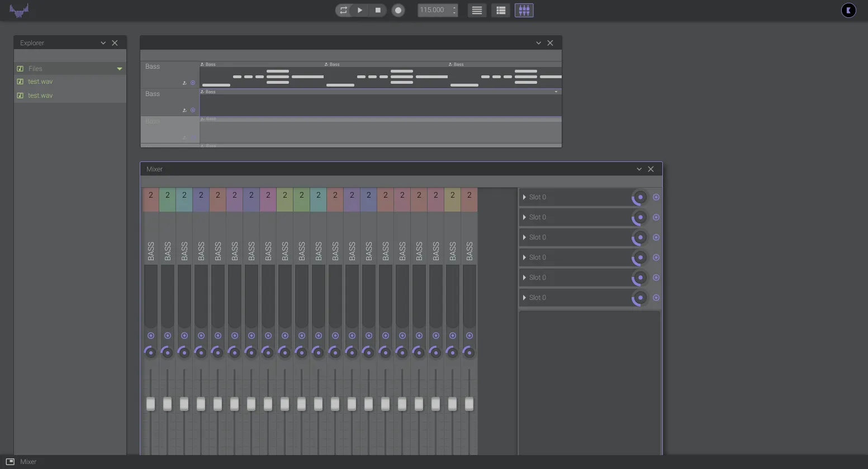Click the level meter of the leftmost mixer channel
The image size is (868, 469).
tap(150, 296)
